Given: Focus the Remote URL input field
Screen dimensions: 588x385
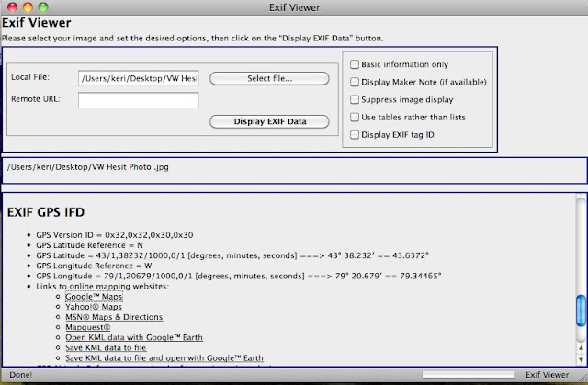Looking at the screenshot, I should point(139,100).
